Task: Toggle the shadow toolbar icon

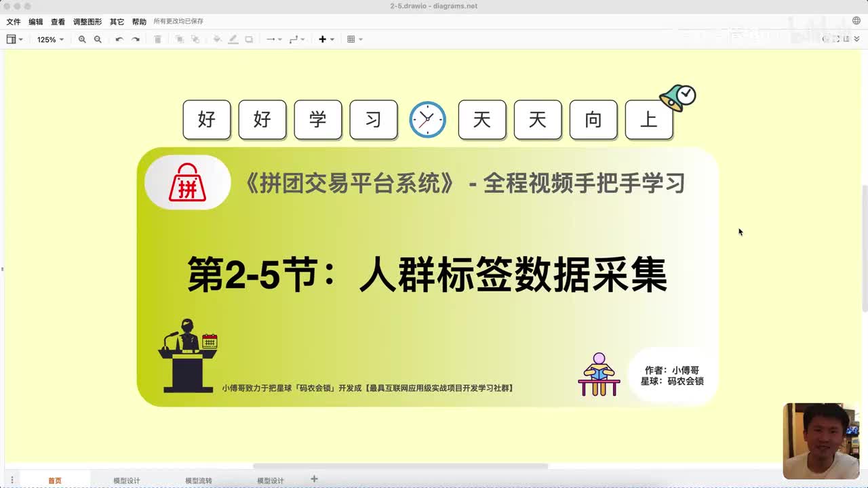Action: 249,39
